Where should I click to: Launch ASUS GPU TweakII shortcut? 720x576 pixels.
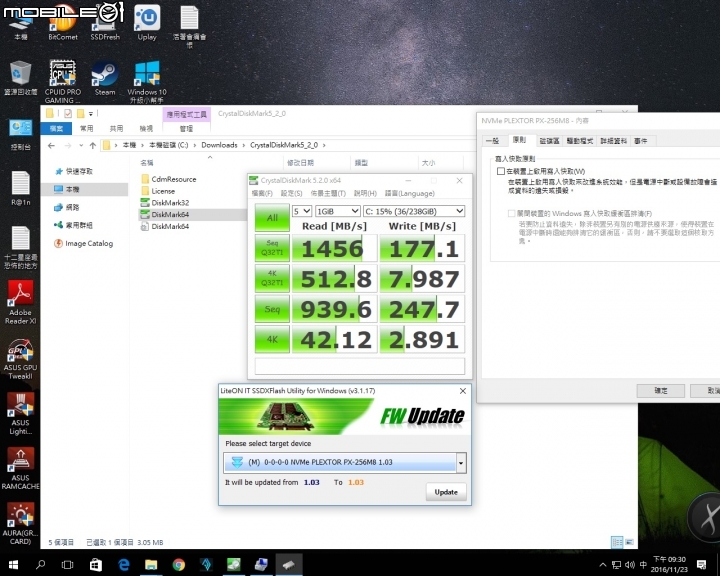[x=20, y=359]
